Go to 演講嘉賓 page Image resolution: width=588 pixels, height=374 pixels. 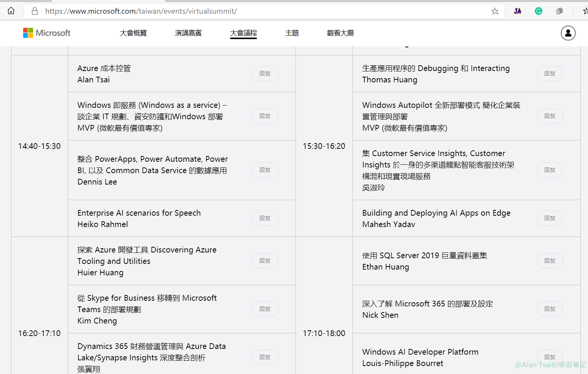188,33
